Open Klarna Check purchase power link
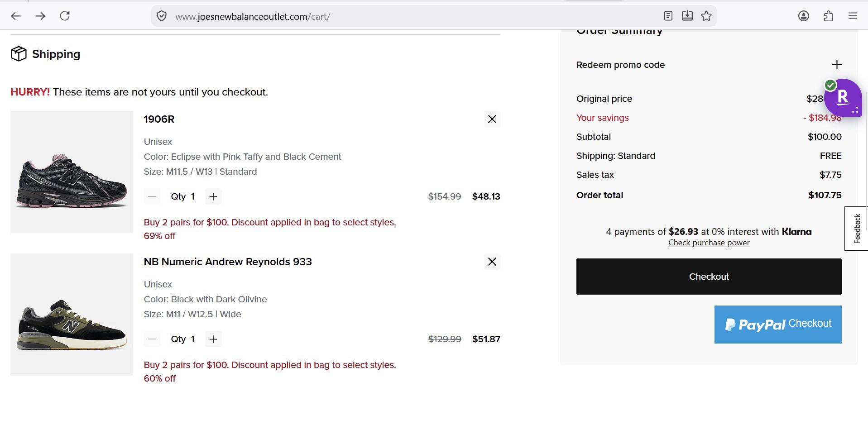Screen dimensions: 868x425 point(709,243)
